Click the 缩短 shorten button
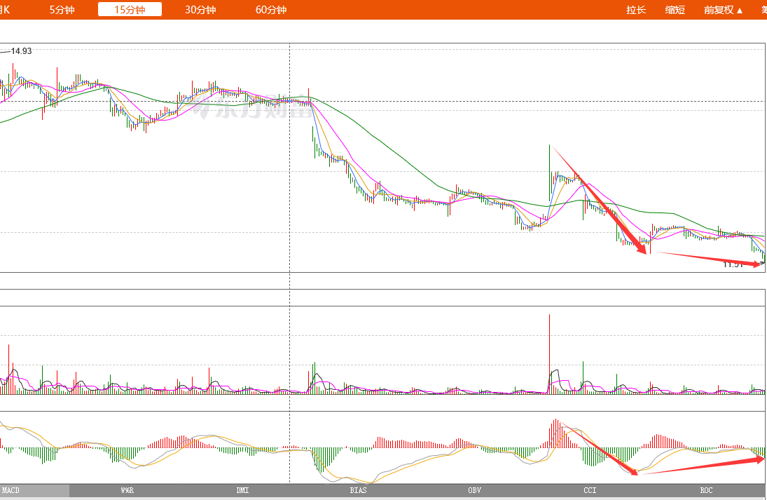767x500 pixels. click(x=675, y=10)
